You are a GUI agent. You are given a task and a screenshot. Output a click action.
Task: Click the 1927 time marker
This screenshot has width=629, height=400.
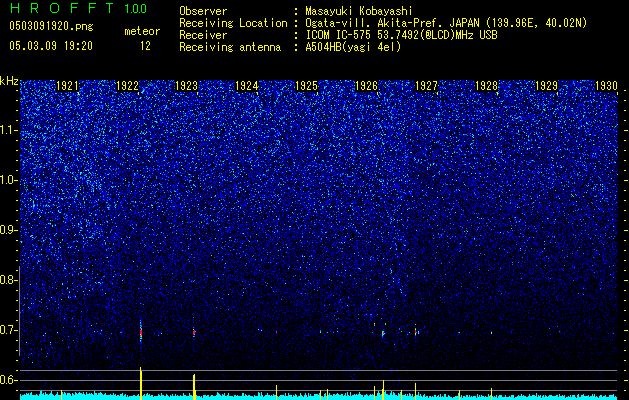[x=426, y=86]
